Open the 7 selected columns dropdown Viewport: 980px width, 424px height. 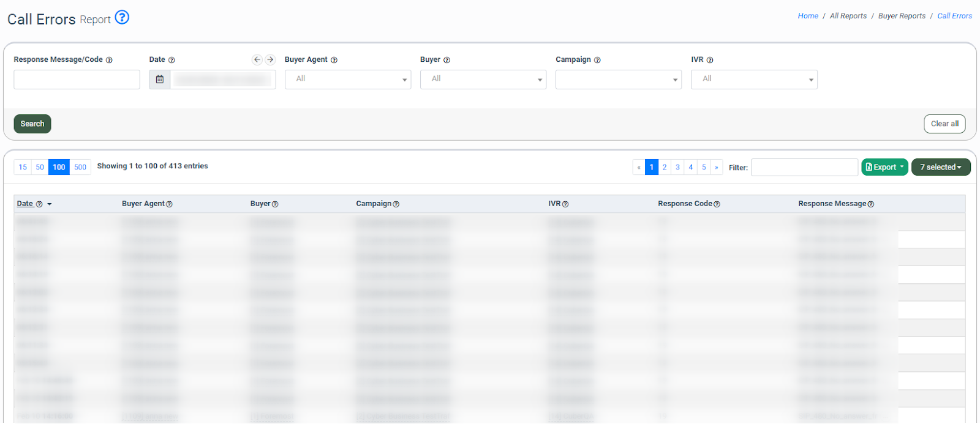tap(940, 167)
